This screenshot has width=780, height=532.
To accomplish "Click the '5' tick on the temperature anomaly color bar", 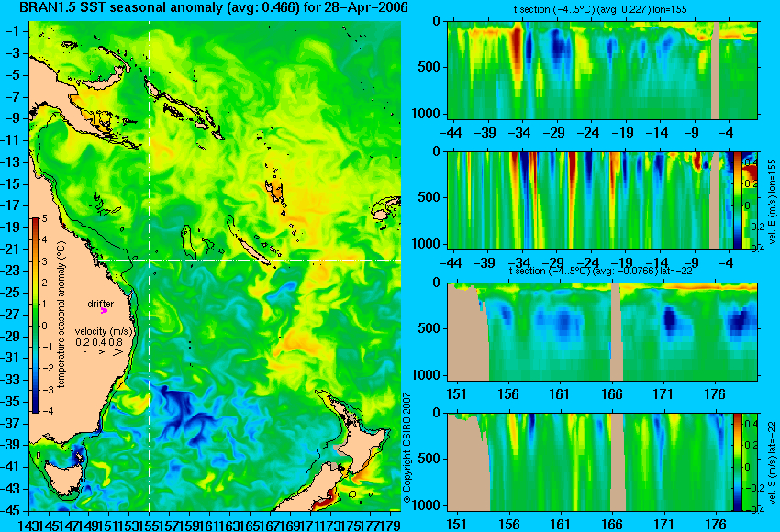I will pyautogui.click(x=44, y=218).
